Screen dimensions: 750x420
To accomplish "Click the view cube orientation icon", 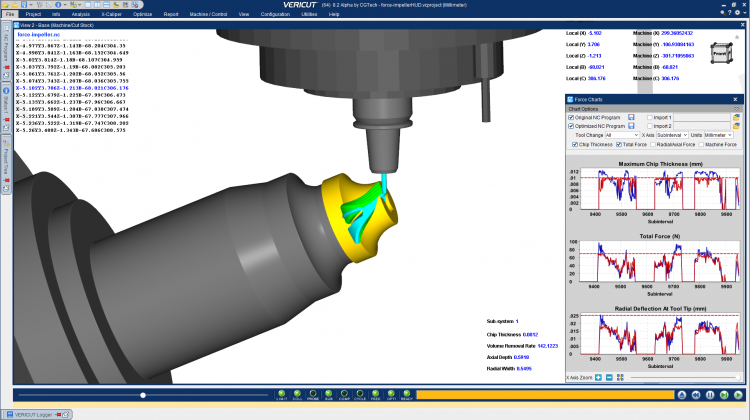I will tap(721, 53).
